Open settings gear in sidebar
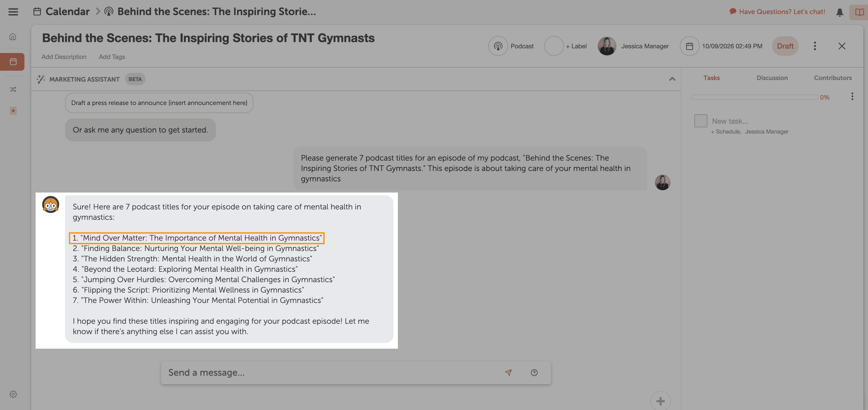The image size is (868, 410). click(x=13, y=394)
